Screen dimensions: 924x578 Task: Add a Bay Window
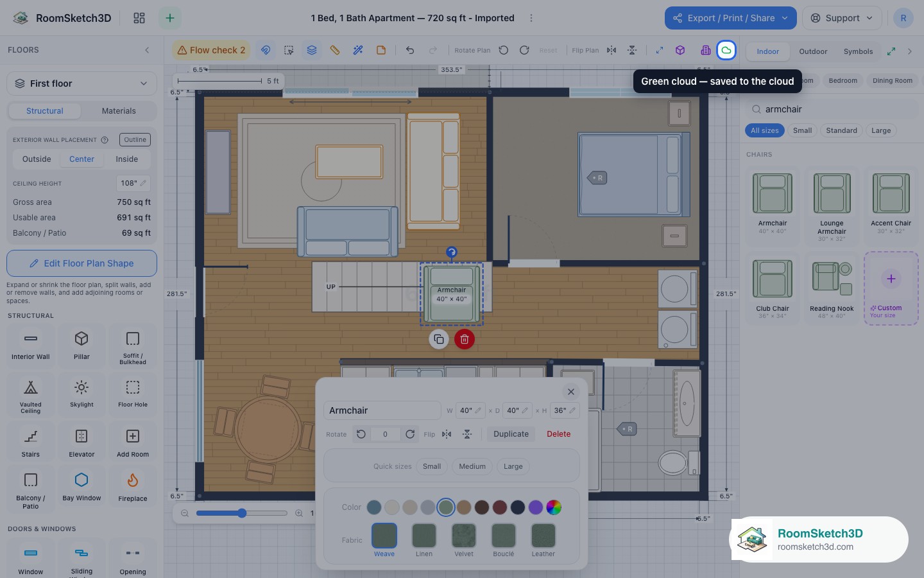(x=81, y=488)
